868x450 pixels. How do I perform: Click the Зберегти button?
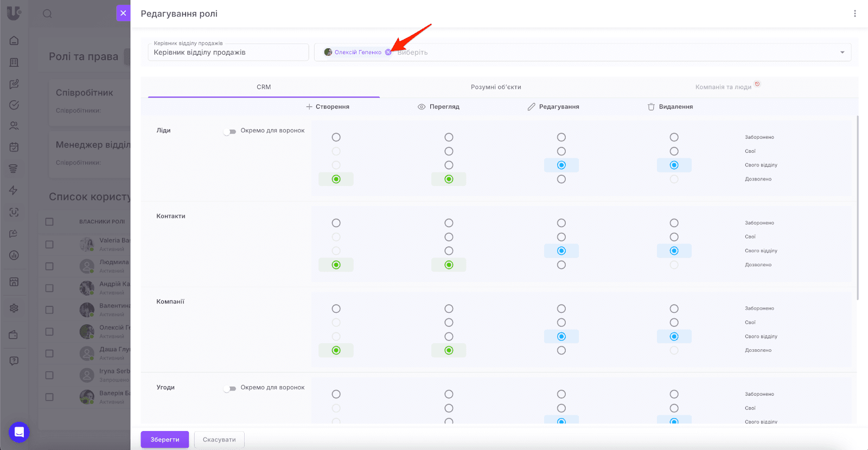click(x=164, y=440)
